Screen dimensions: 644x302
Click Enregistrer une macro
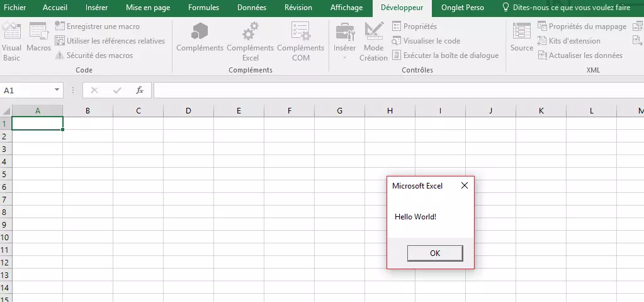(x=98, y=26)
